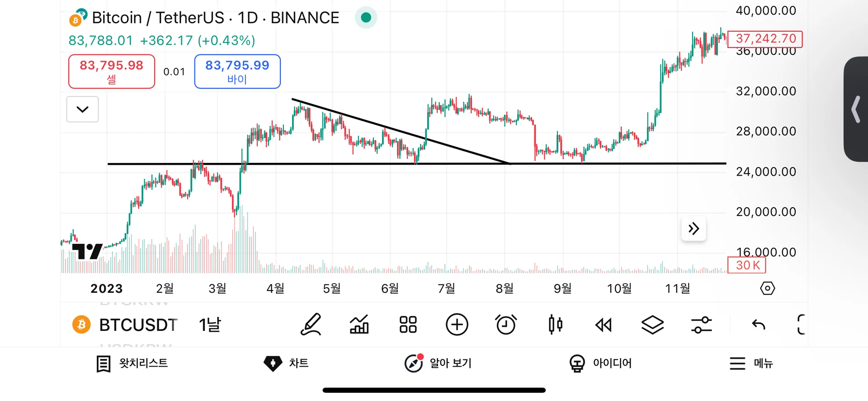
Task: Open the object layers icon
Action: 652,325
